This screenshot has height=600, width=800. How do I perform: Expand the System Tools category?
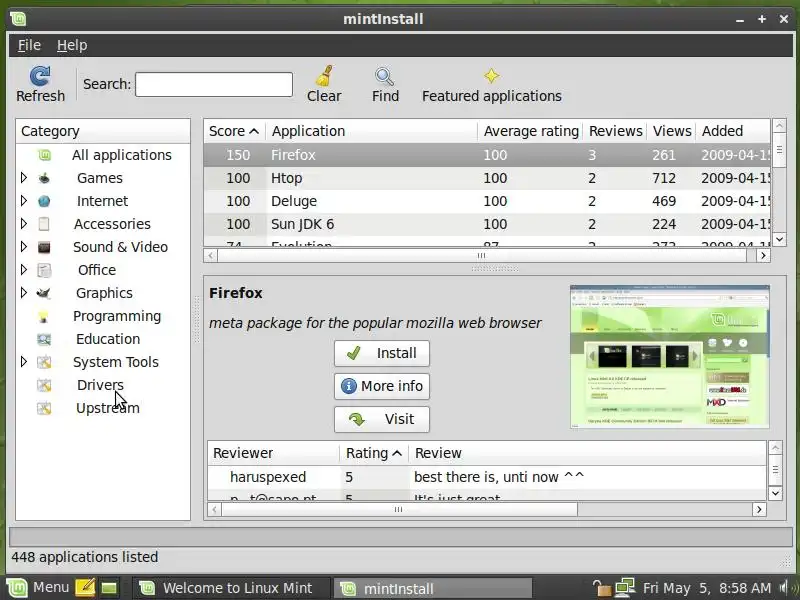[23, 362]
